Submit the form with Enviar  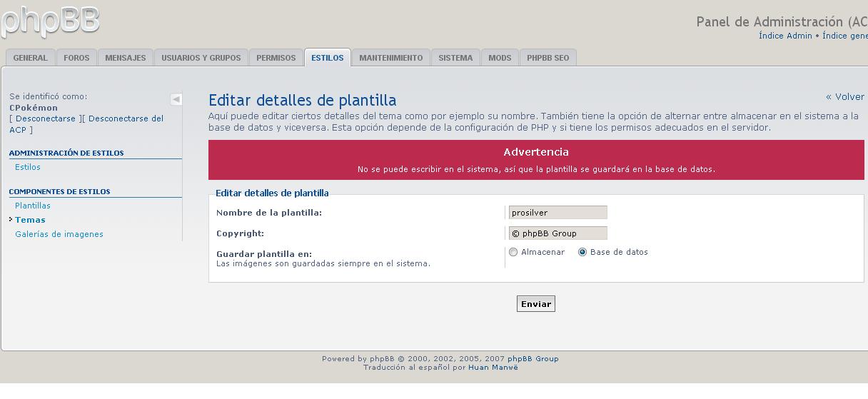pos(536,304)
